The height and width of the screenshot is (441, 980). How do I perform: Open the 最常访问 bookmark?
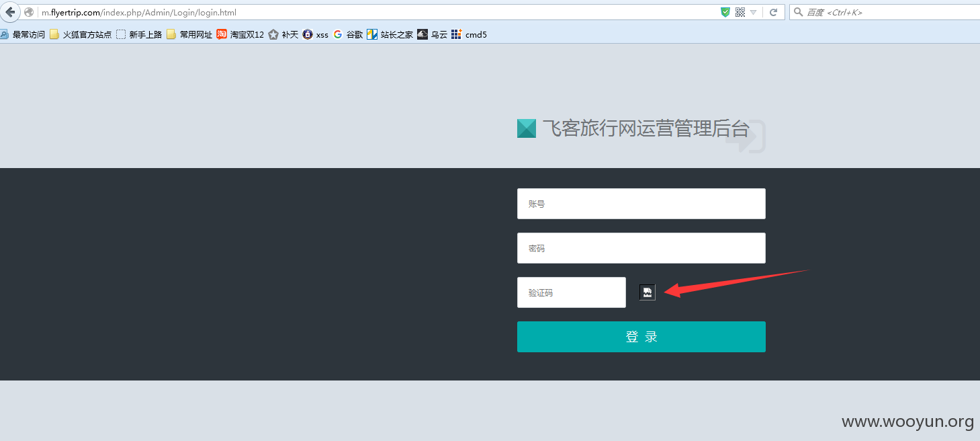click(x=23, y=34)
